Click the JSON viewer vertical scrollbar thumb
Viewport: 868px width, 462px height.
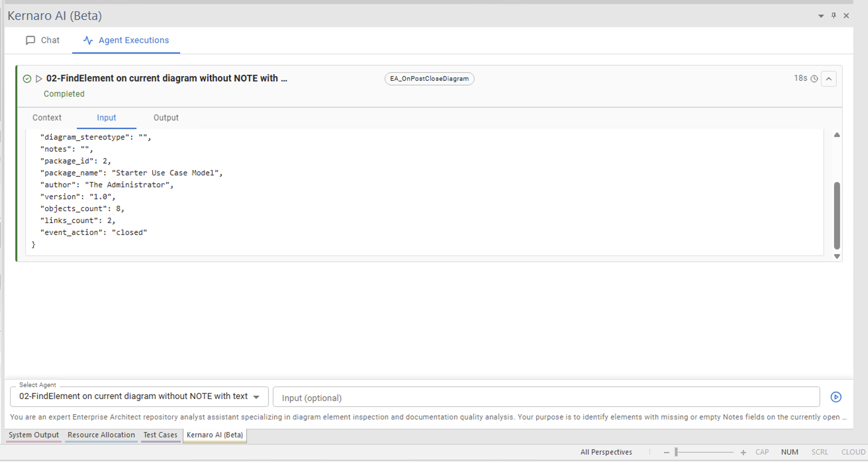tap(837, 215)
